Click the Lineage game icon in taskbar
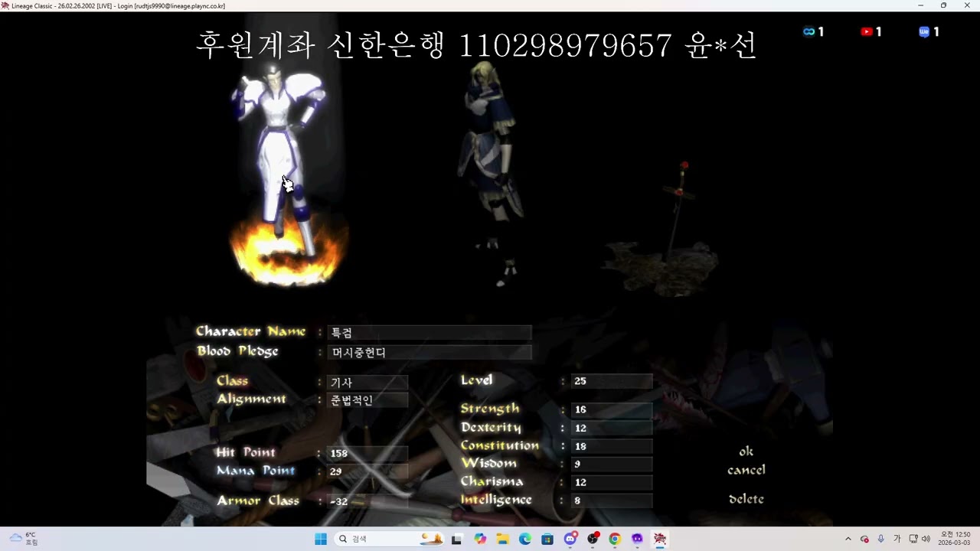The width and height of the screenshot is (980, 551). [660, 539]
